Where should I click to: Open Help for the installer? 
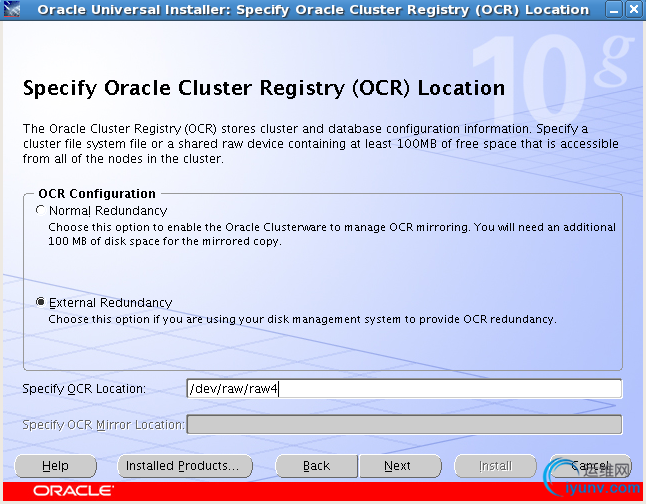56,466
